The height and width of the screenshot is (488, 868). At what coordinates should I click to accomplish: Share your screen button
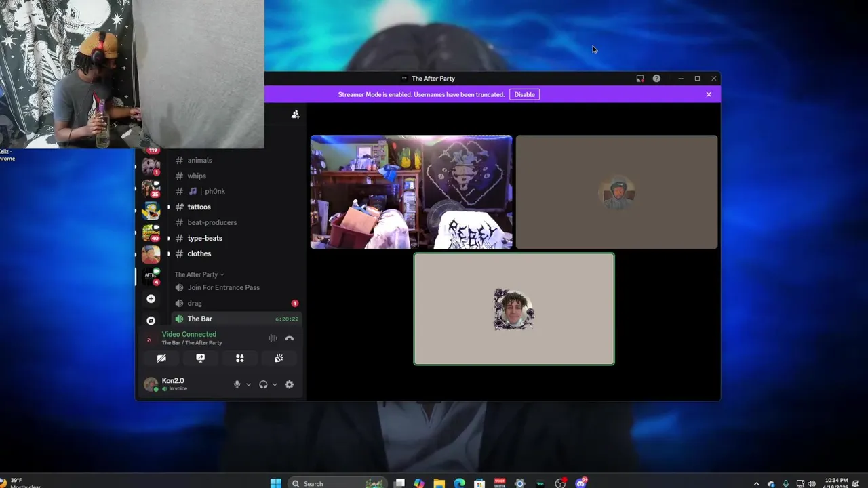pyautogui.click(x=200, y=358)
